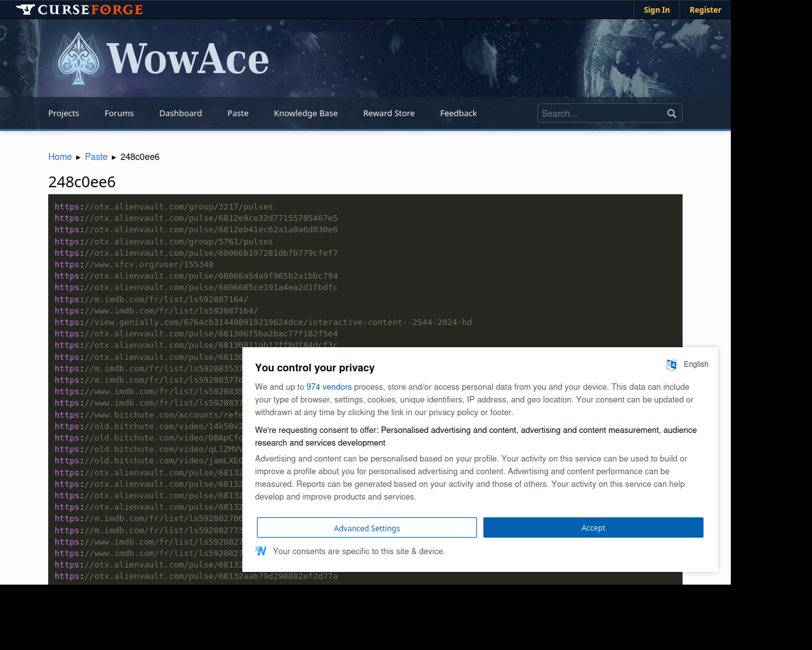Click www.imdb.com list ls592087164 line

click(x=156, y=311)
